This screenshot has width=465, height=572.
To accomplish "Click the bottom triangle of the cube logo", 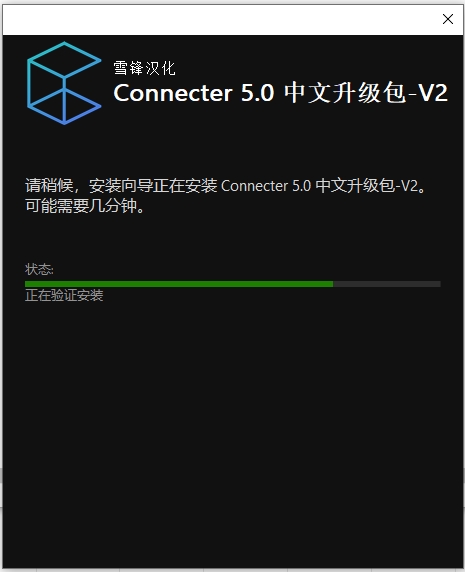I will [x=64, y=107].
